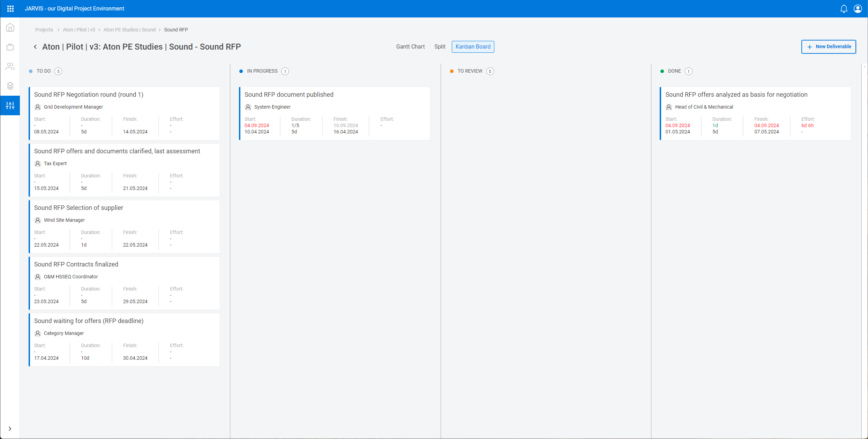Click IN PROGRESS count badge 1

click(x=285, y=71)
